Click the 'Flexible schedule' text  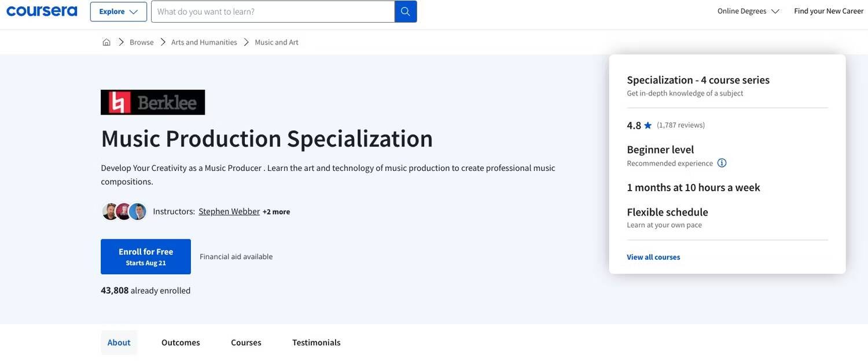(668, 212)
